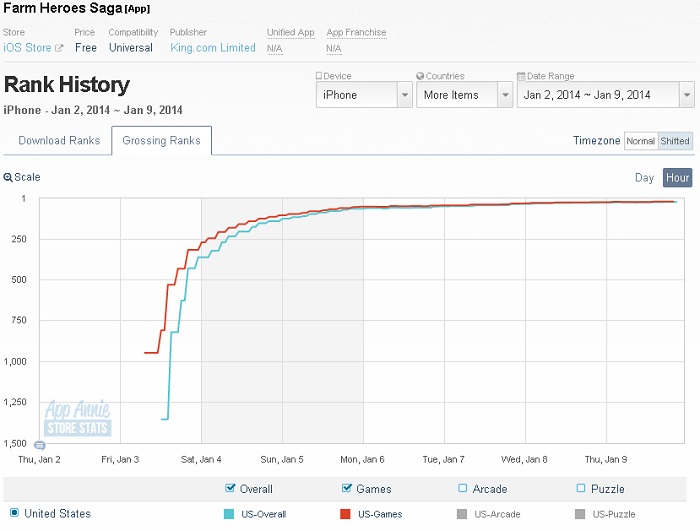Toggle the Overall checkbox
The width and height of the screenshot is (700, 531).
(x=230, y=488)
